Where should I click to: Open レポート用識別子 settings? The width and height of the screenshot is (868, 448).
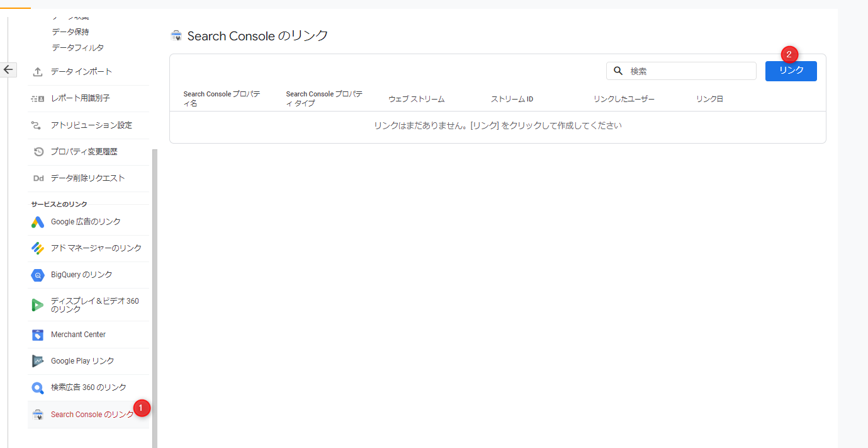coord(80,98)
